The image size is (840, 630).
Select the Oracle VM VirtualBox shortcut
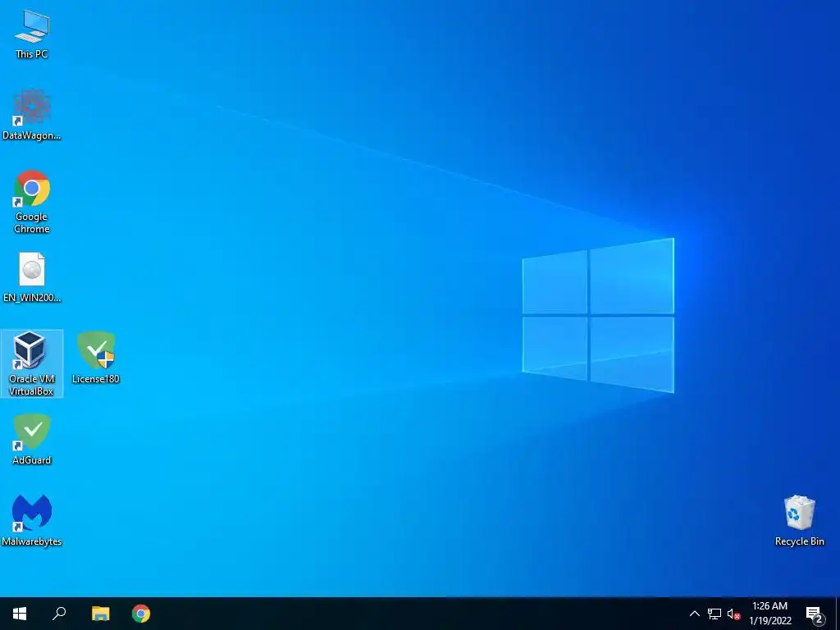32,363
